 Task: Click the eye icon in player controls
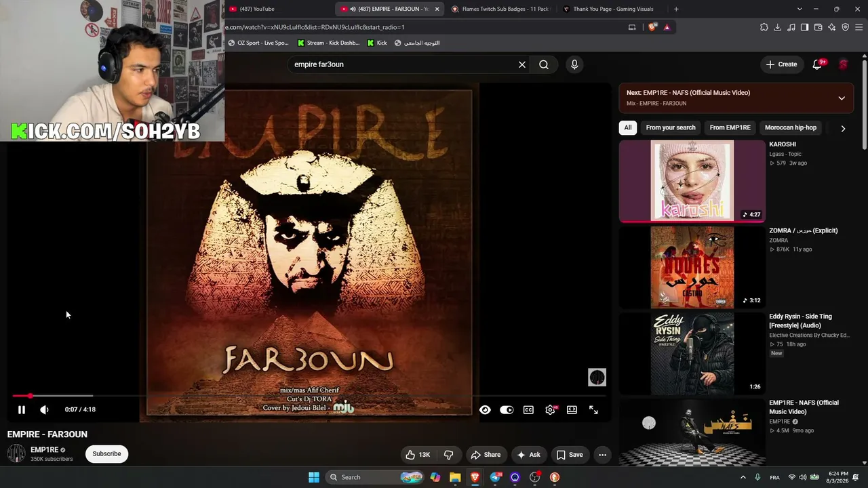point(485,409)
